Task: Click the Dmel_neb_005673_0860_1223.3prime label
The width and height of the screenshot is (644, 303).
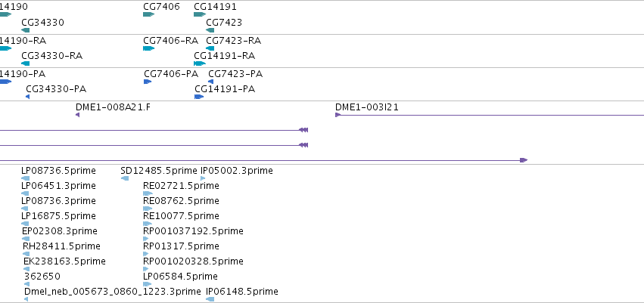Action: click(x=113, y=292)
